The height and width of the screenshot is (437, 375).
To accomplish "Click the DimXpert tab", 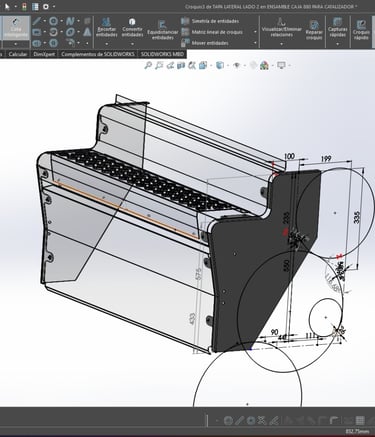I will 44,54.
